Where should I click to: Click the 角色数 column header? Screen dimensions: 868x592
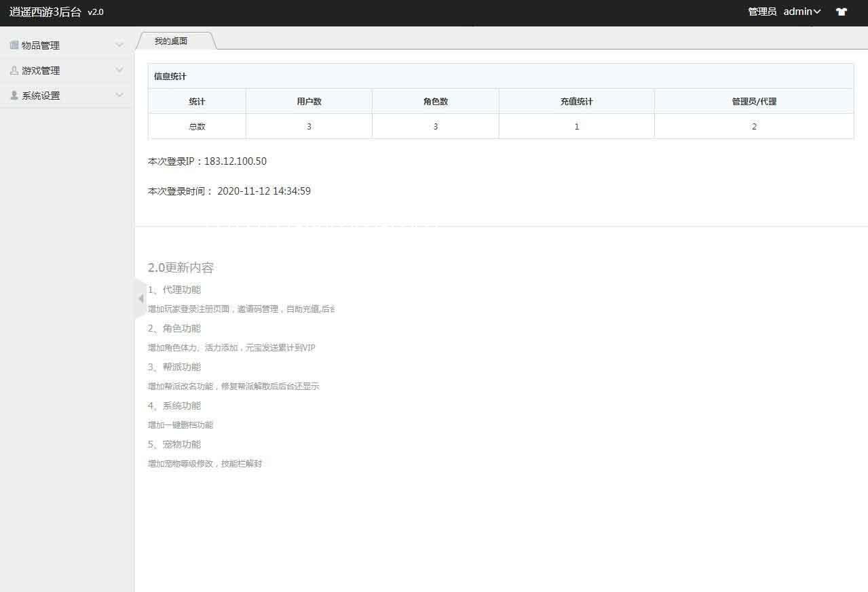click(x=435, y=101)
